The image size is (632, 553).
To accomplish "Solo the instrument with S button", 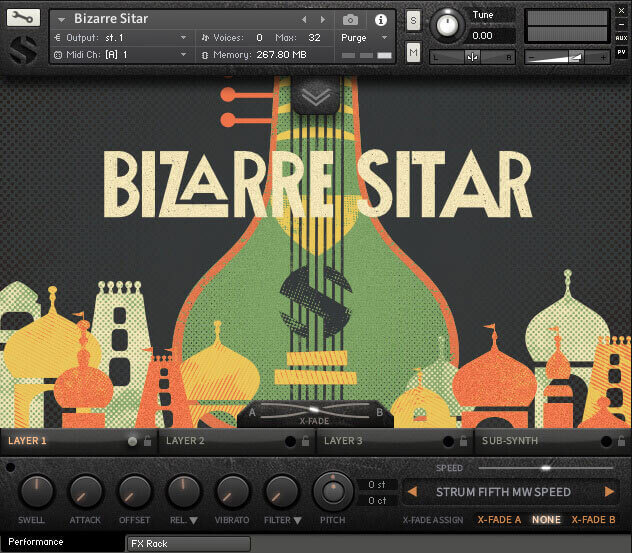I will coord(413,20).
